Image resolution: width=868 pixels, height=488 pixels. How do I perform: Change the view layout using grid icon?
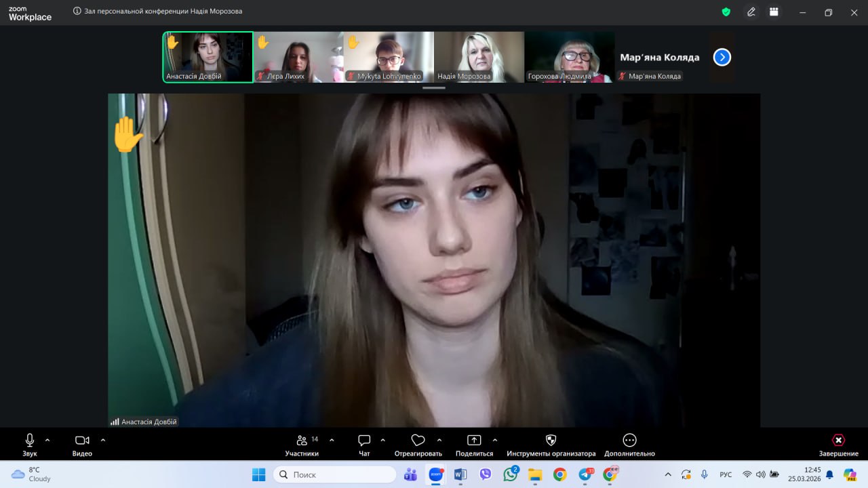[x=773, y=12]
